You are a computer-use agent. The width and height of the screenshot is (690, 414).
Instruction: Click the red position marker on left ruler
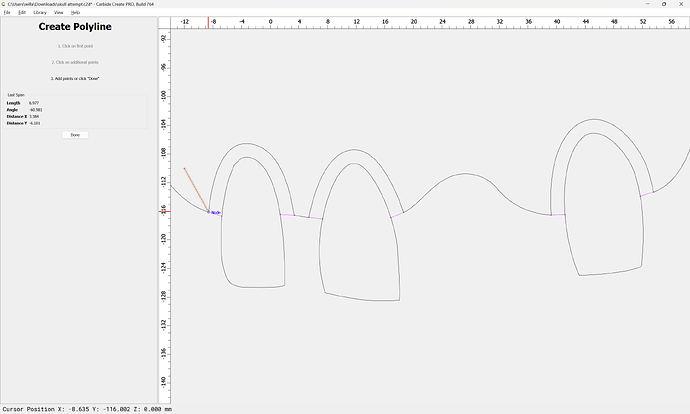166,211
